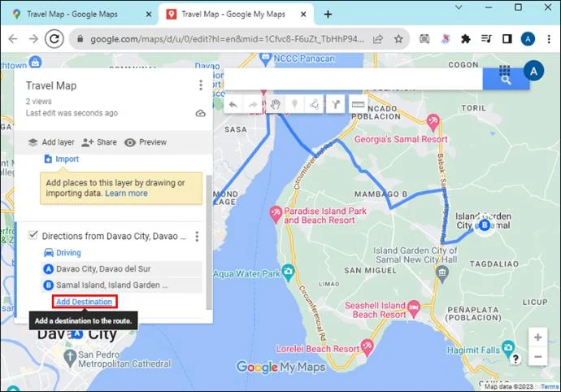561x392 pixels.
Task: Zoom out the map with minus button
Action: pos(537,356)
